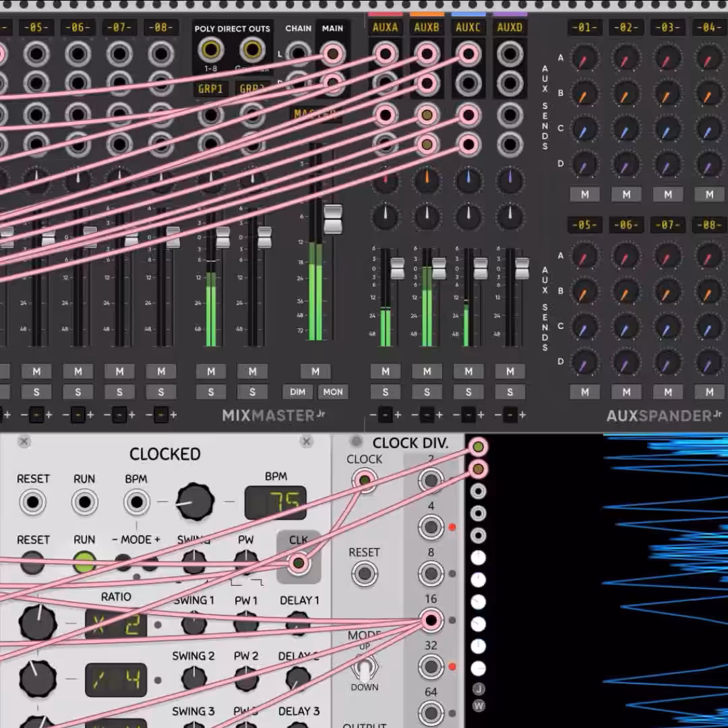Click the ratio knob beside X 2 display
Screen dimensions: 728x728
coord(38,623)
